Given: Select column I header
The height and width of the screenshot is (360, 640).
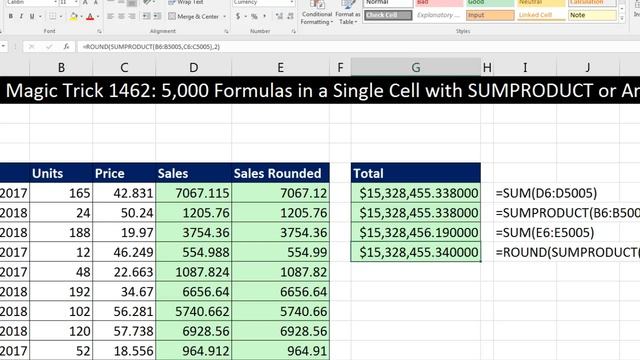Looking at the screenshot, I should (x=525, y=67).
